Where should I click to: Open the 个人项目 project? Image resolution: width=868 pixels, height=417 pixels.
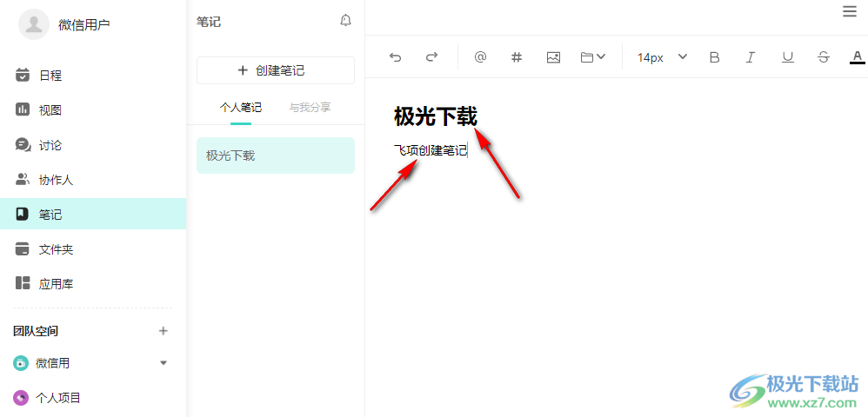tap(57, 398)
